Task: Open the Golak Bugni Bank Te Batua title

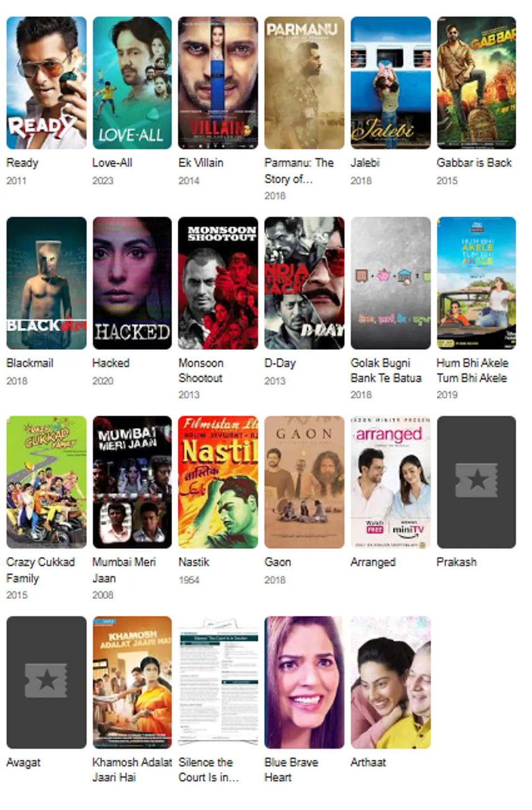Action: 385,370
